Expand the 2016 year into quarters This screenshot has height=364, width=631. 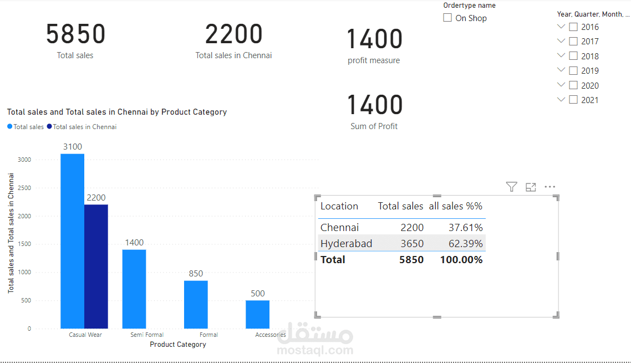pyautogui.click(x=561, y=26)
